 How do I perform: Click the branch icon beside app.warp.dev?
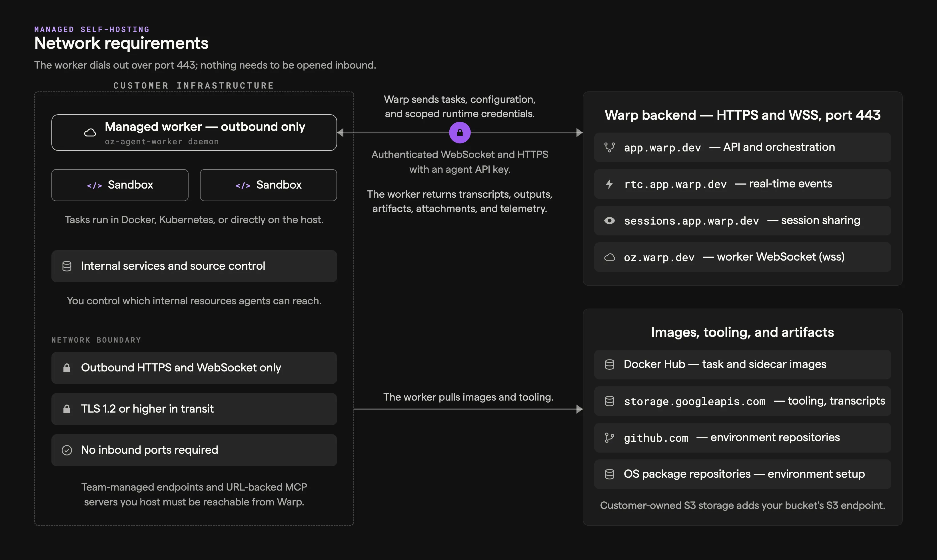coord(609,147)
